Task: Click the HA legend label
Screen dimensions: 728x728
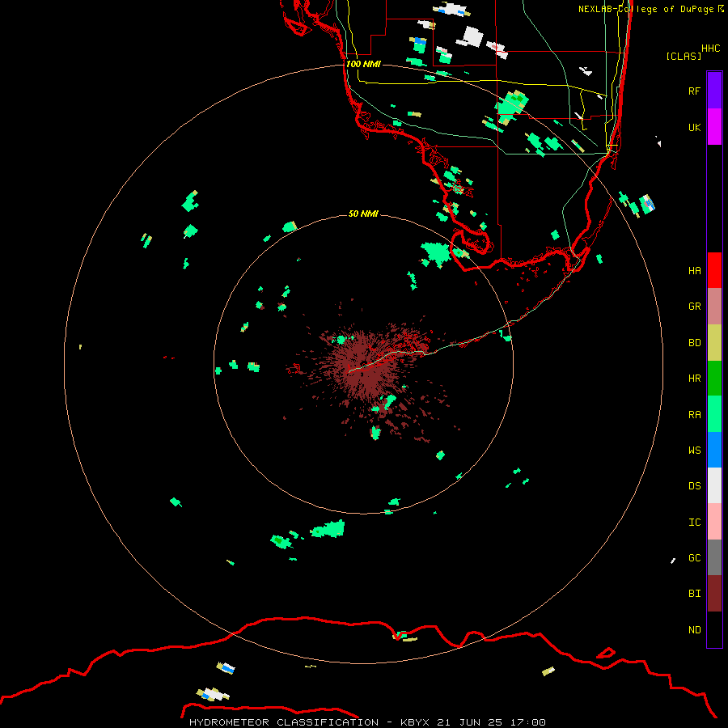Action: click(694, 270)
